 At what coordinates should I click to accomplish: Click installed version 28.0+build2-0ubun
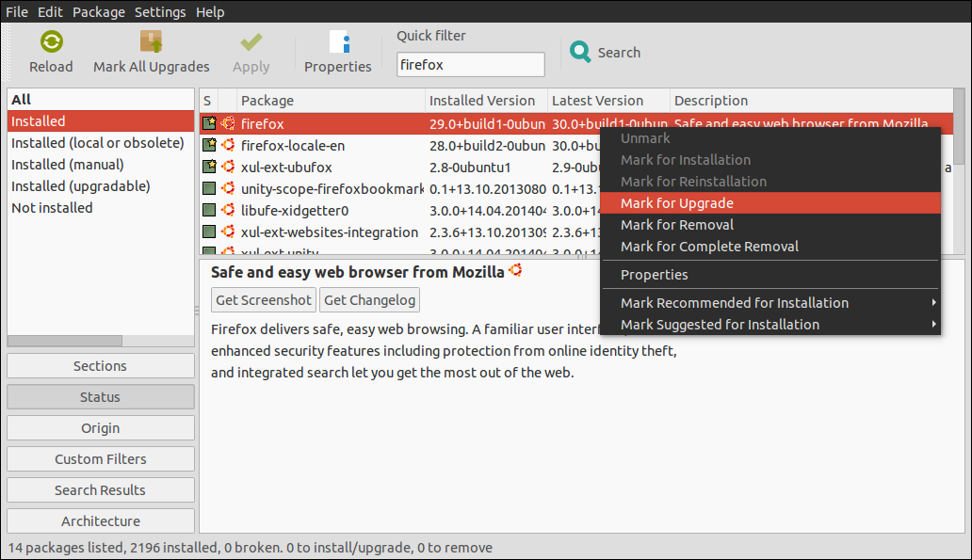[487, 146]
